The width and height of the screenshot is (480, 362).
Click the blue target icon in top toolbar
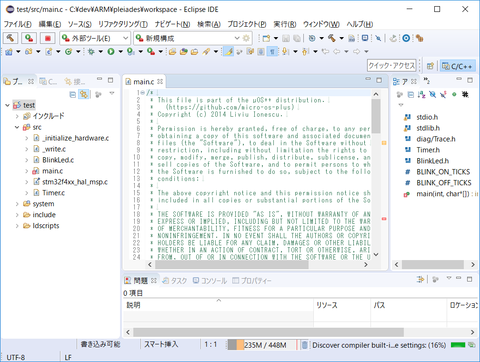(406, 38)
